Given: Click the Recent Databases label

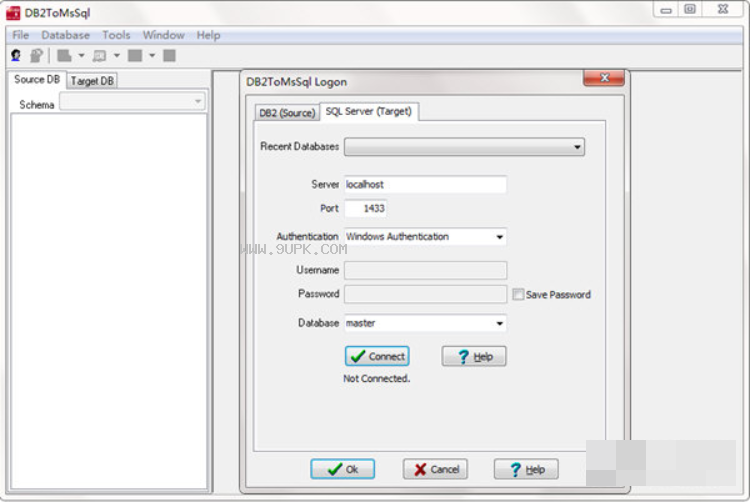Looking at the screenshot, I should pos(300,147).
